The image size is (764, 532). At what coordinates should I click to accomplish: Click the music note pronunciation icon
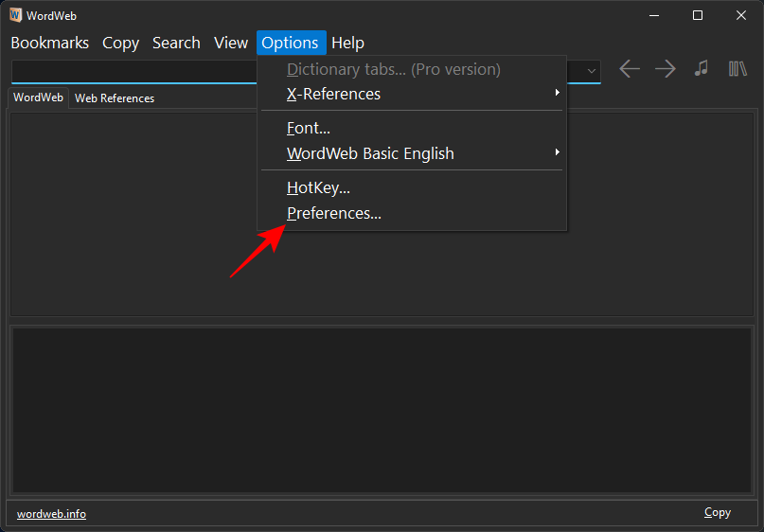point(701,69)
